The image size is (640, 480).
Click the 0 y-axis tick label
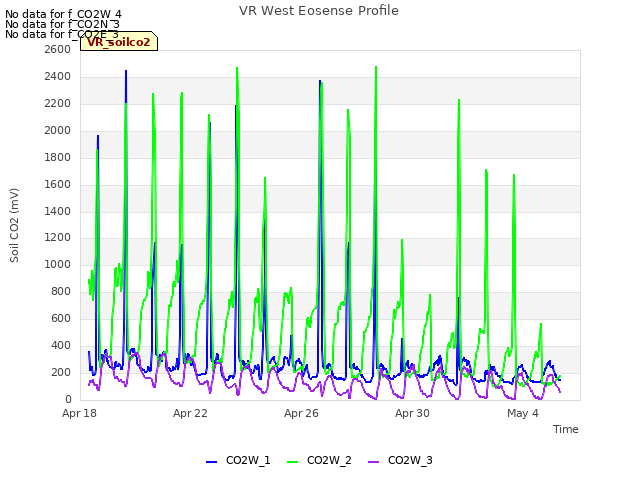point(68,399)
